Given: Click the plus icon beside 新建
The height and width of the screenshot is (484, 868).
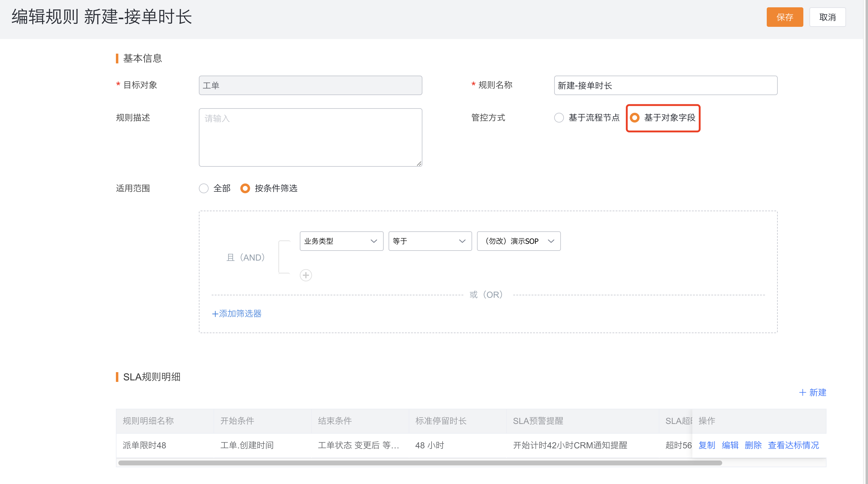Looking at the screenshot, I should click(802, 392).
